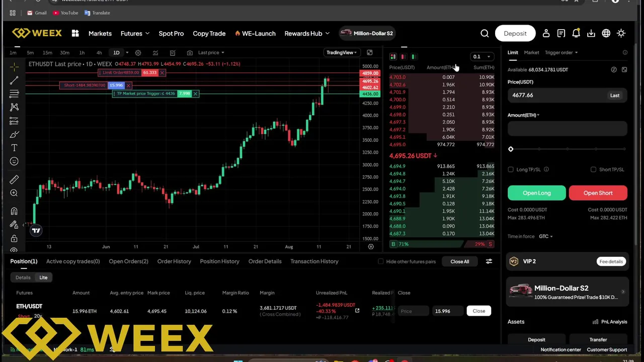644x362 pixels.
Task: Click the header Deposit button
Action: coord(515,33)
